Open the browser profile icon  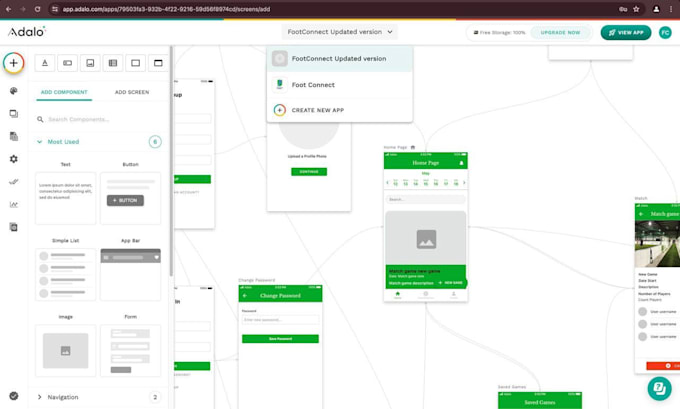656,9
